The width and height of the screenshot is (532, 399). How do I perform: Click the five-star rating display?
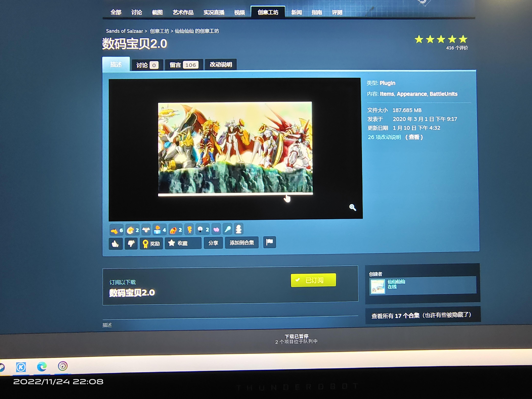coord(441,39)
